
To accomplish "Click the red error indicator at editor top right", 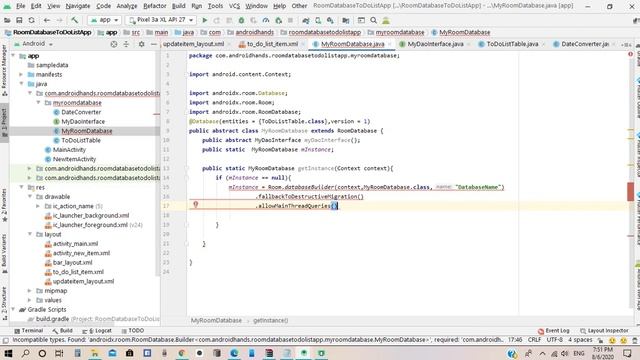I will 631,54.
